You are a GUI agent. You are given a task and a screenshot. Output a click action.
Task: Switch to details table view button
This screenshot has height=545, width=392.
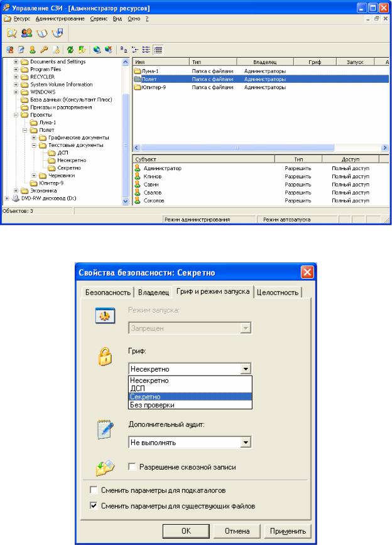(x=158, y=50)
